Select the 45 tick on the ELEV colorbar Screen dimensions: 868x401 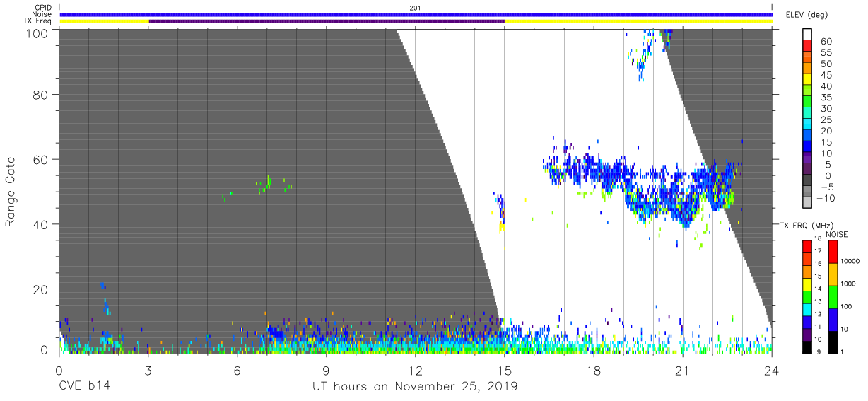(x=827, y=75)
